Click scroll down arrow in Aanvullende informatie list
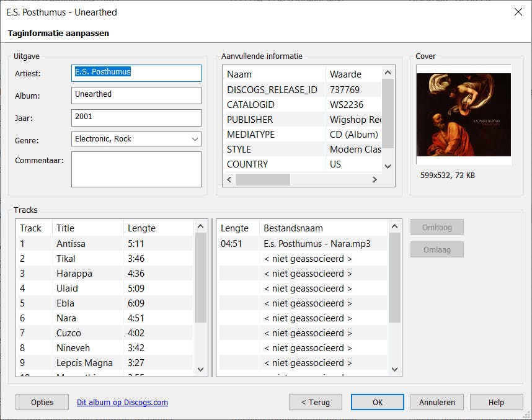 tap(388, 166)
